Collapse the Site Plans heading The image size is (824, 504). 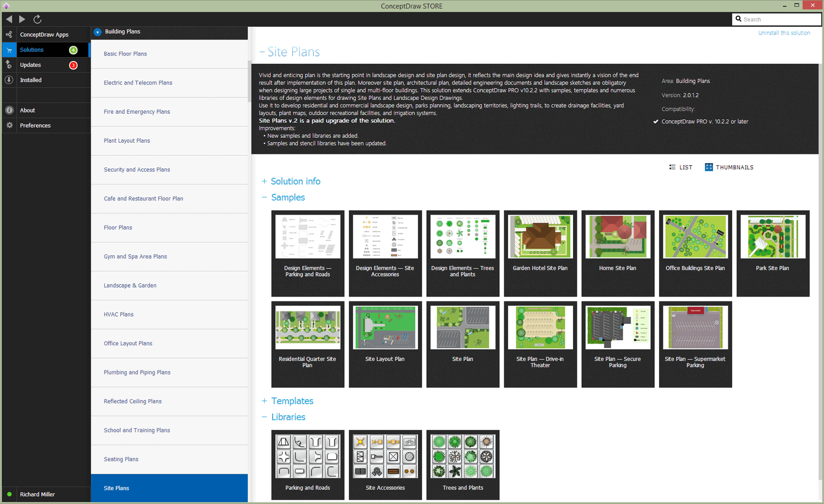pyautogui.click(x=262, y=52)
